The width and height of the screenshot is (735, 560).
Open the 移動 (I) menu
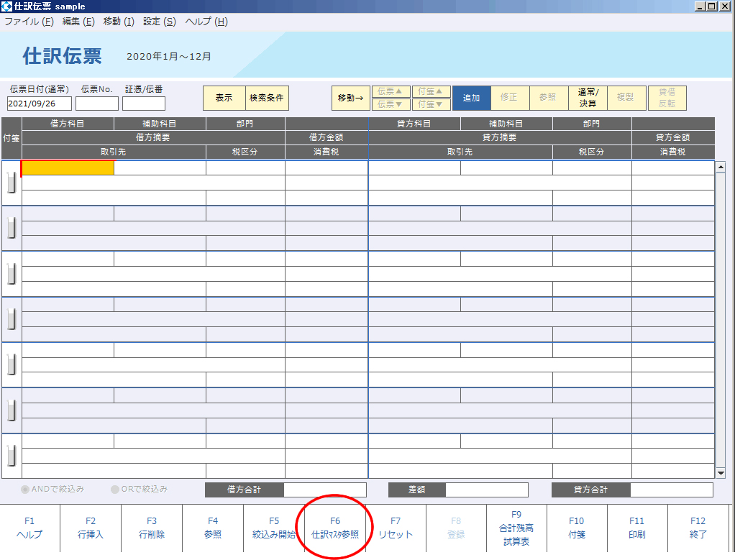(119, 22)
